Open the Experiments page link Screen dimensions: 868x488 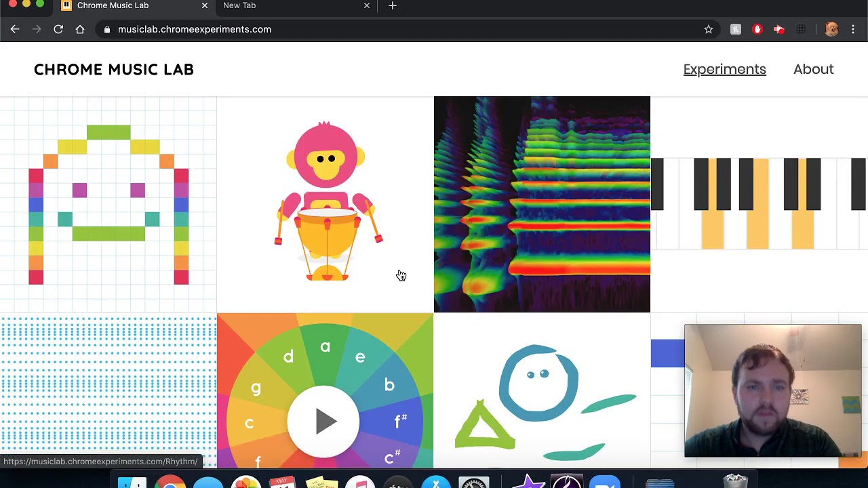(x=724, y=69)
